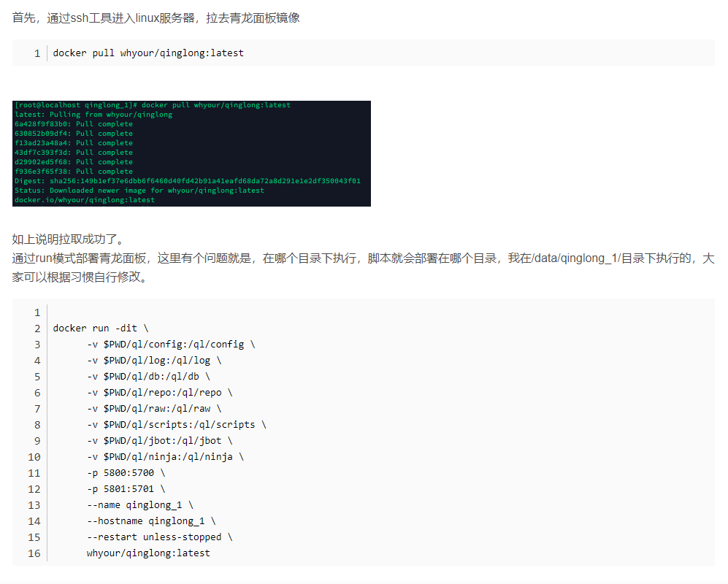Click the 'docker pull whyour/qinglong:latest' code line

click(x=148, y=53)
